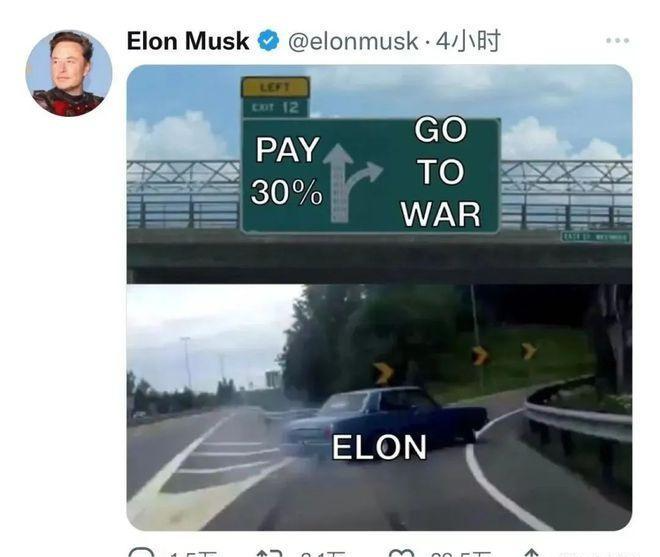The height and width of the screenshot is (557, 660).
Task: Click the retweet count number
Action: point(322,554)
